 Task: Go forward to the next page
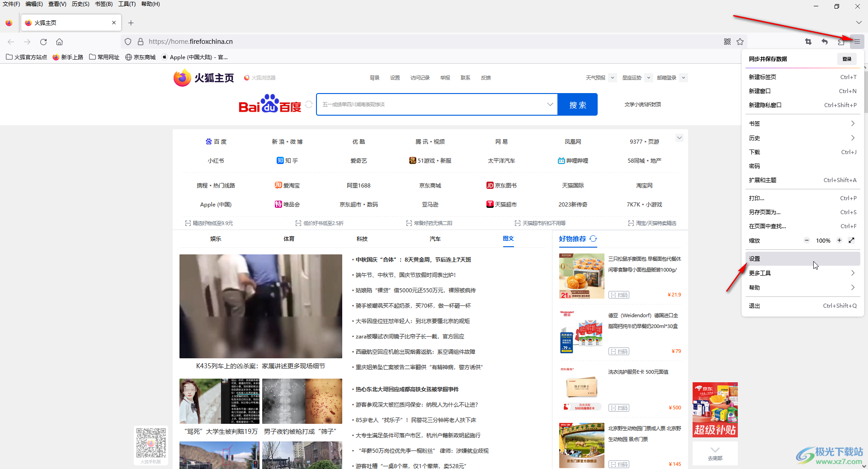coord(27,42)
